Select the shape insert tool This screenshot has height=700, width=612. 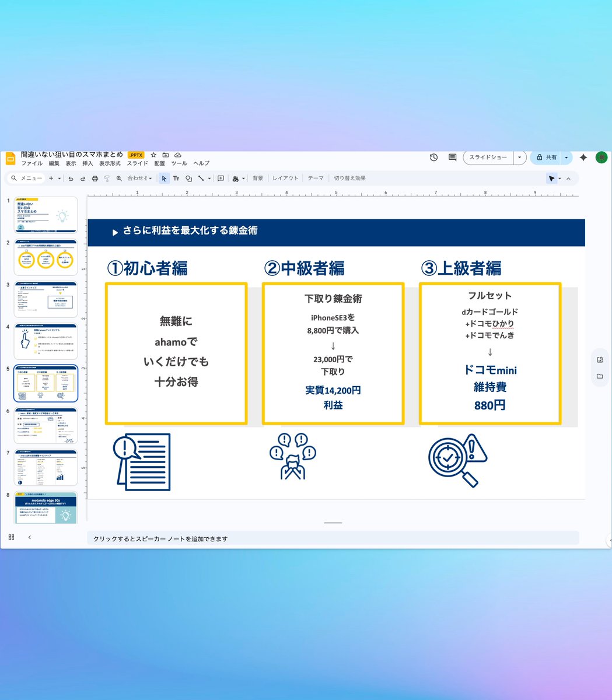188,178
